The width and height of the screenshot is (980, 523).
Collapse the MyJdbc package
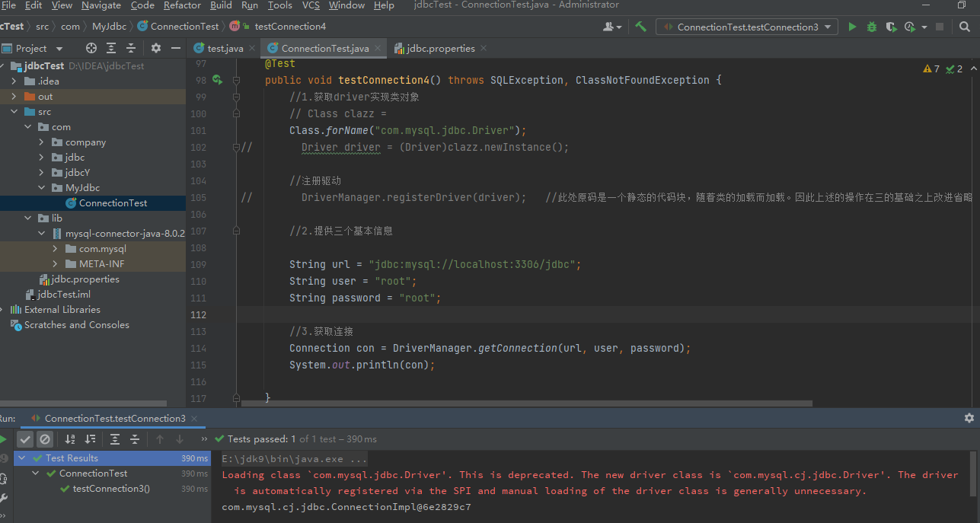[x=41, y=188]
